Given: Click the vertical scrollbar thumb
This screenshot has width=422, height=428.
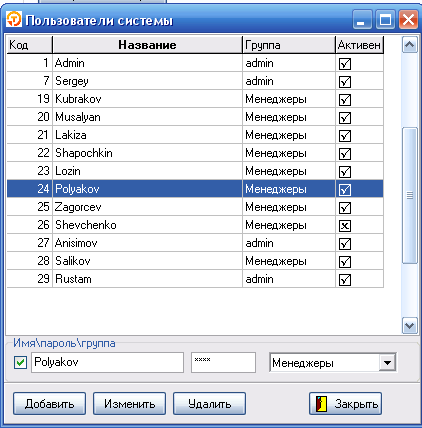Looking at the screenshot, I should click(410, 195).
